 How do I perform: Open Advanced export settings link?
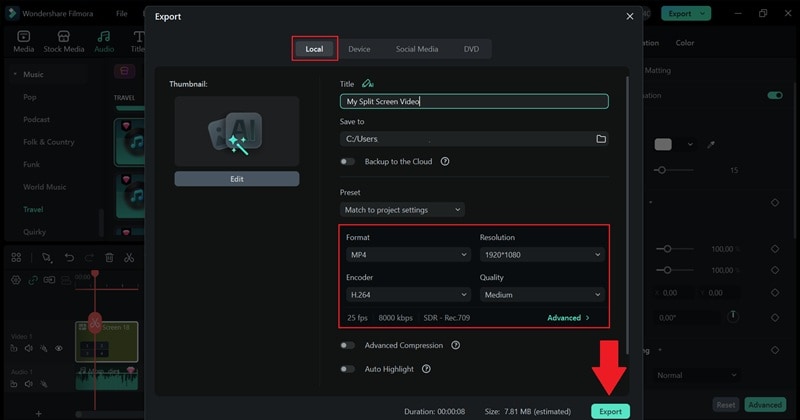click(x=568, y=317)
